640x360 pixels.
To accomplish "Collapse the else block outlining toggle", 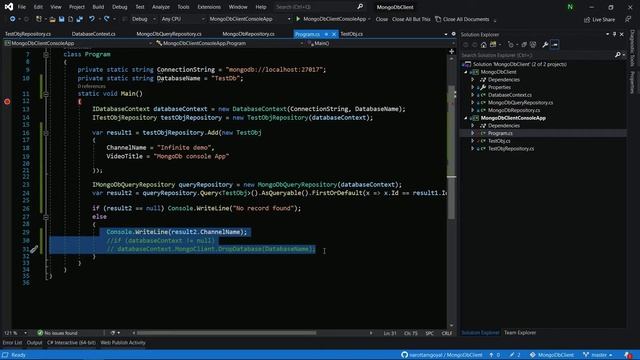I will pyautogui.click(x=46, y=217).
